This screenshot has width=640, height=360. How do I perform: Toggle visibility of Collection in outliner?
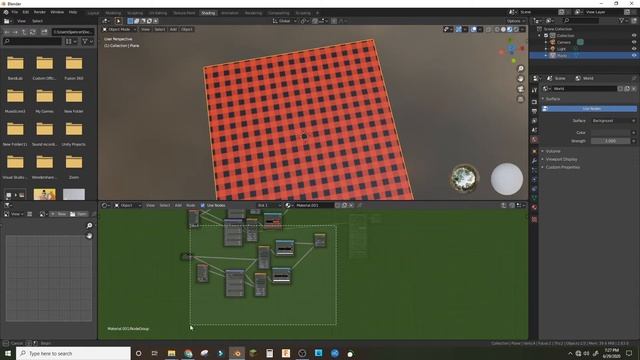(x=634, y=36)
